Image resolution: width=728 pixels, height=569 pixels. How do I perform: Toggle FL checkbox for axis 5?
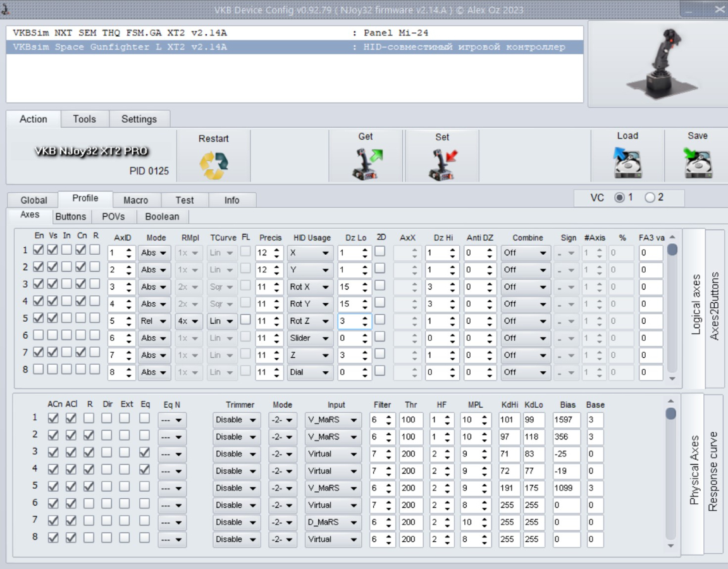(245, 319)
